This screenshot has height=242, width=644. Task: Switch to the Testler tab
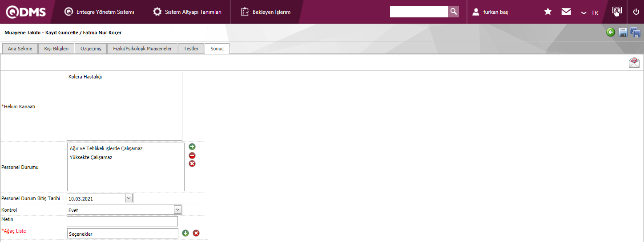point(191,49)
